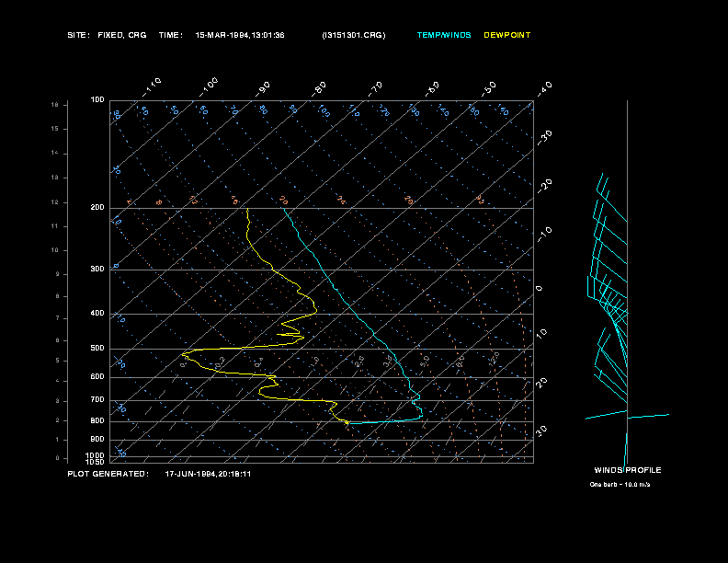The image size is (728, 563).
Task: Click the 'SITE:' label in header
Action: click(78, 35)
